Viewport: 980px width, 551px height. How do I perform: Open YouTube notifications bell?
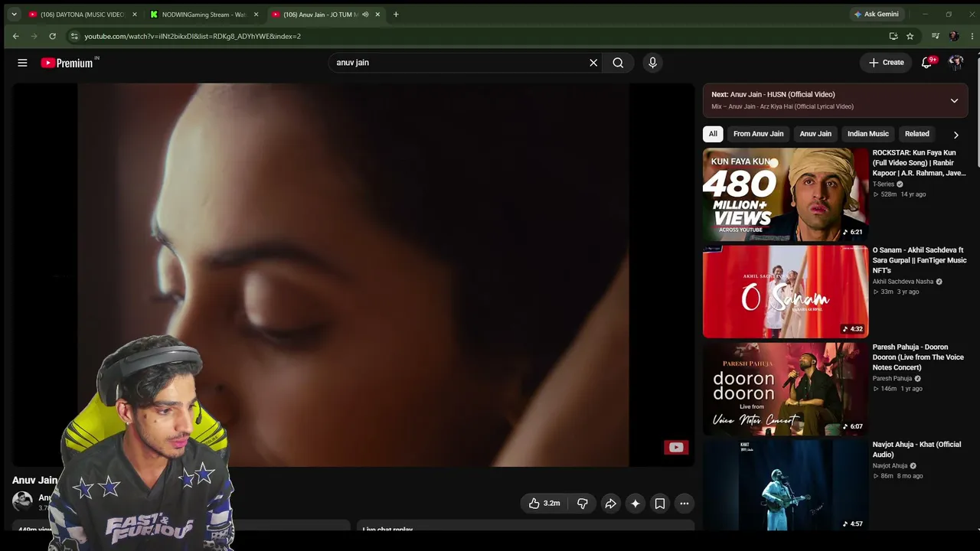coord(927,63)
